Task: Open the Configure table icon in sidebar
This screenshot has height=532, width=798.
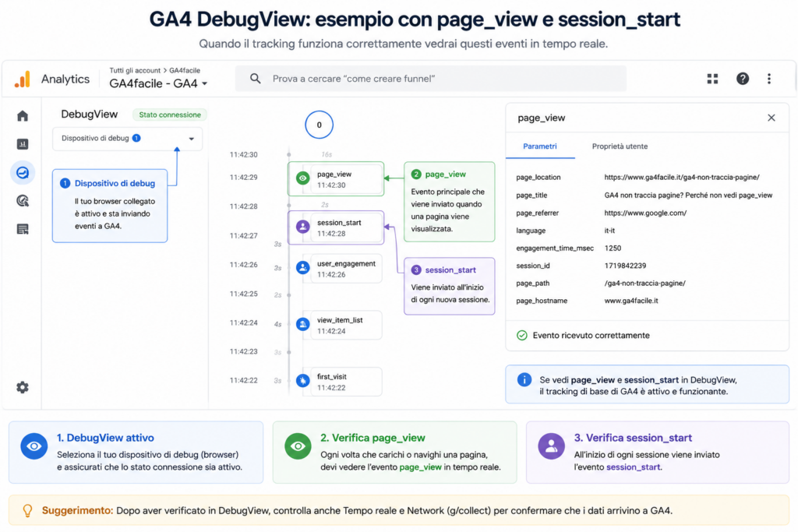Action: [23, 229]
